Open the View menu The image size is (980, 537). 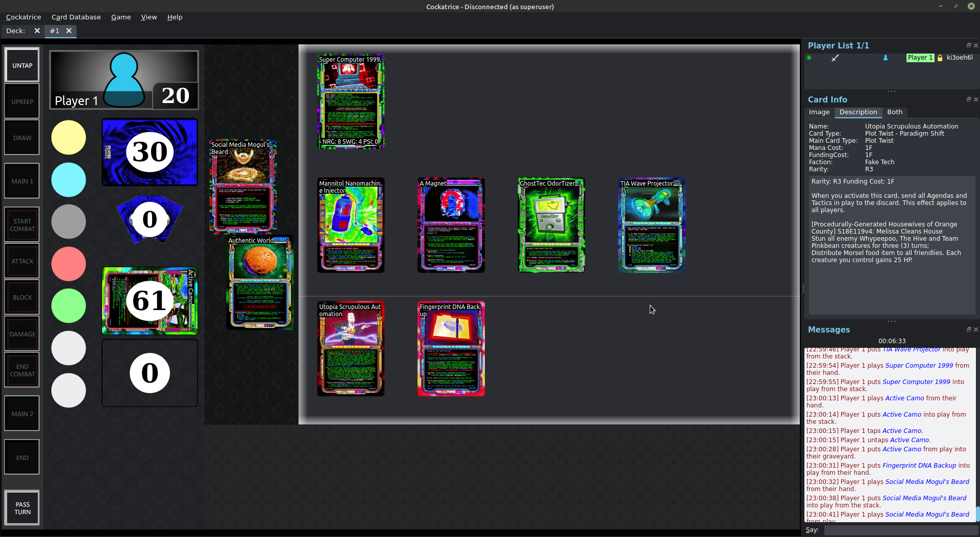(x=149, y=17)
